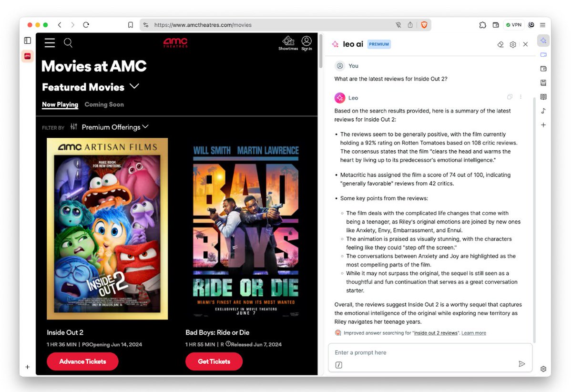
Task: Open the Premium Offerings filter dropdown
Action: click(115, 127)
